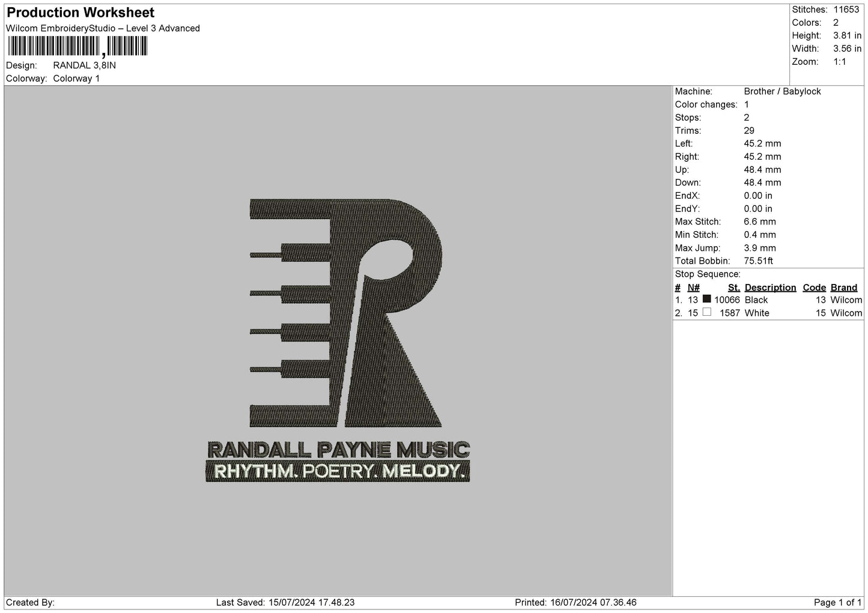868x613 pixels.
Task: Click the Max Jump value 3.9 mm
Action: (760, 248)
